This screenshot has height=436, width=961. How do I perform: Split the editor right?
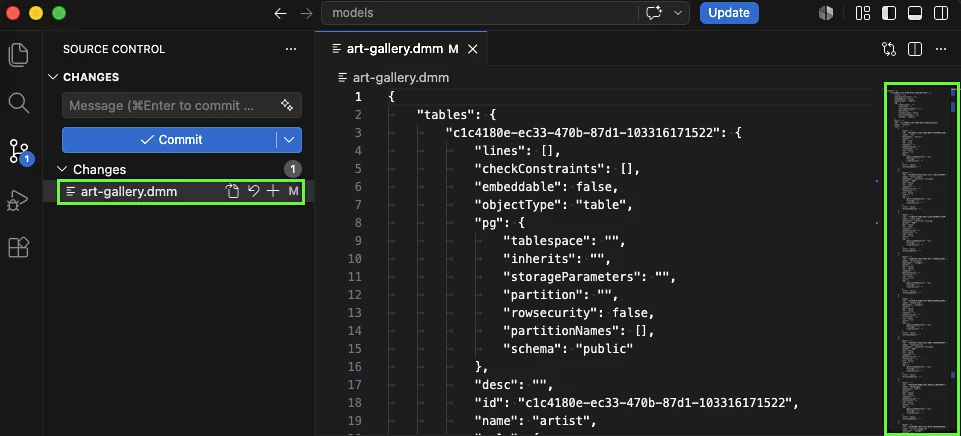click(x=914, y=49)
